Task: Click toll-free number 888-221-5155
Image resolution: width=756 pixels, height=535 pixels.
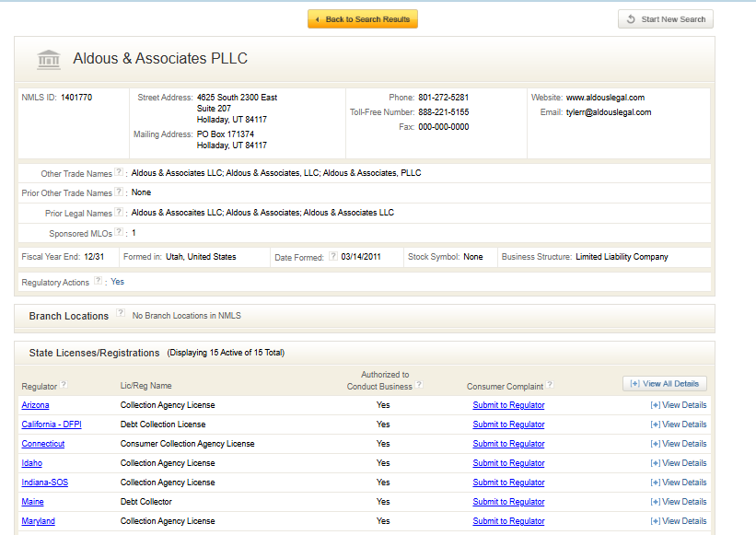Action: coord(444,112)
